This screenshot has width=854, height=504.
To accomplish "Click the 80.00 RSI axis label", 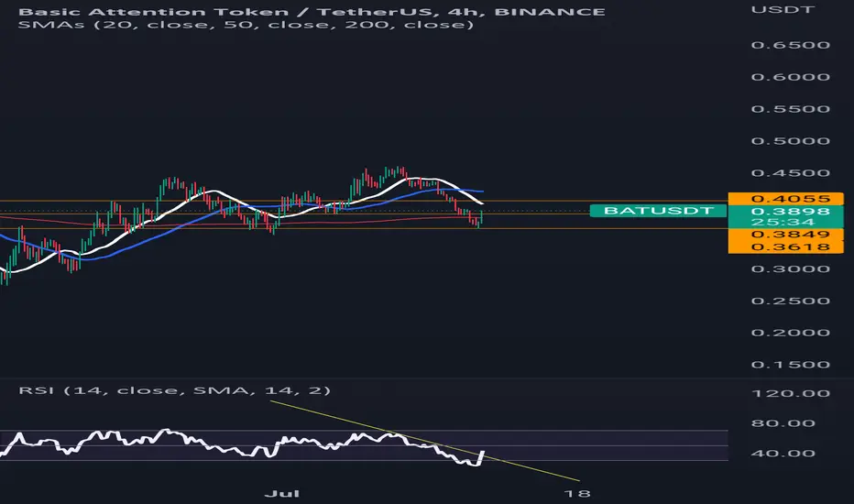I will pyautogui.click(x=783, y=423).
